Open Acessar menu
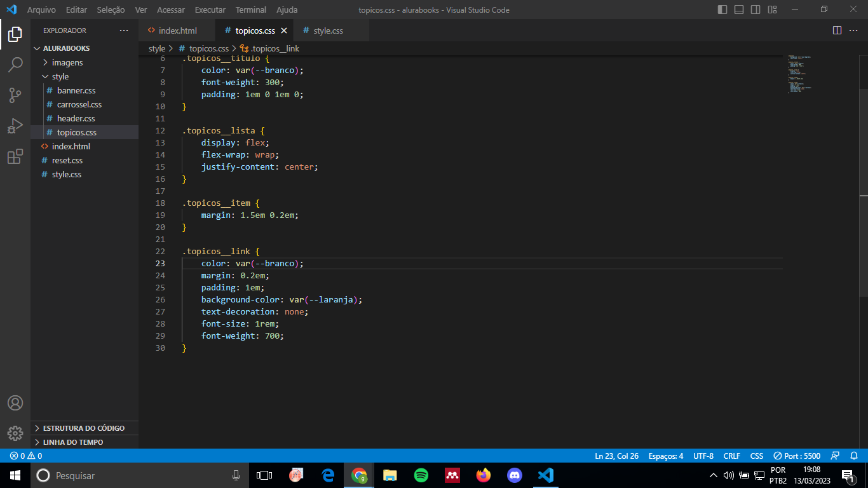868x488 pixels. (x=171, y=10)
